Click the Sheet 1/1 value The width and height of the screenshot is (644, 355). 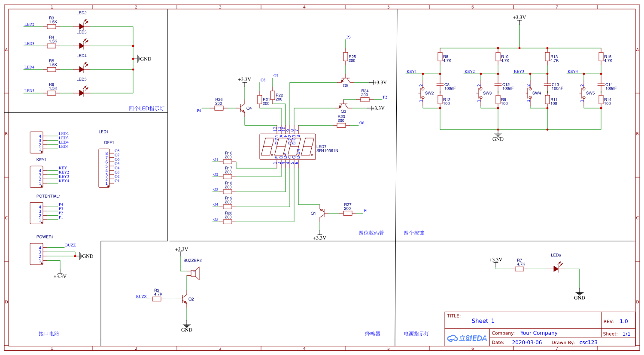pos(626,334)
